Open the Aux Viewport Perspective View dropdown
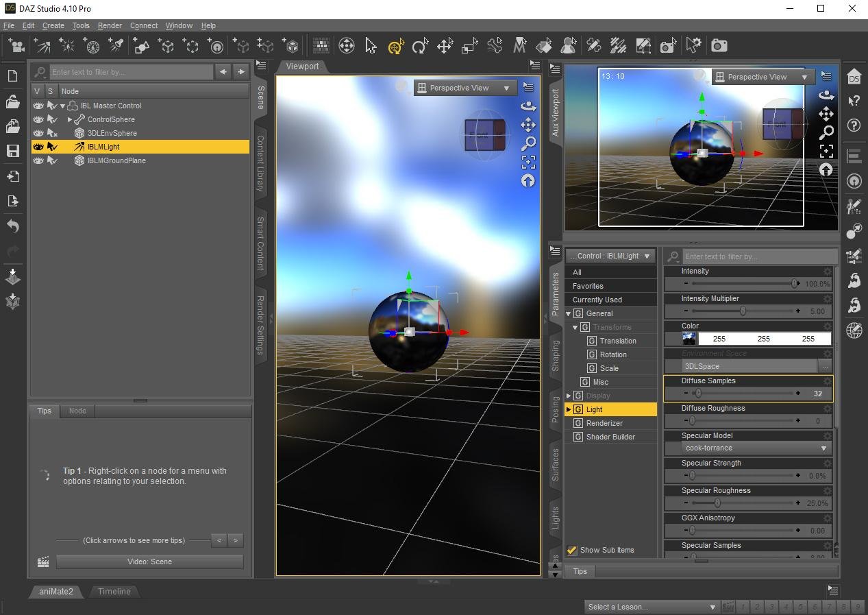Viewport: 868px width, 615px height. (x=763, y=77)
